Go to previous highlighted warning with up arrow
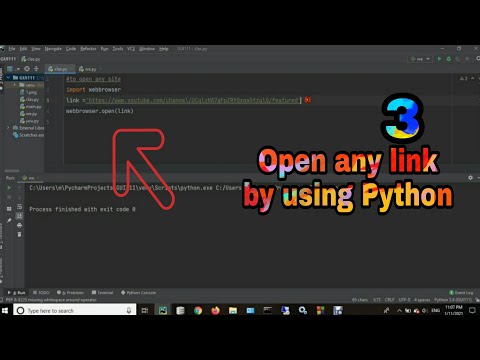Screen dimensions: 480x360 (x=472, y=78)
